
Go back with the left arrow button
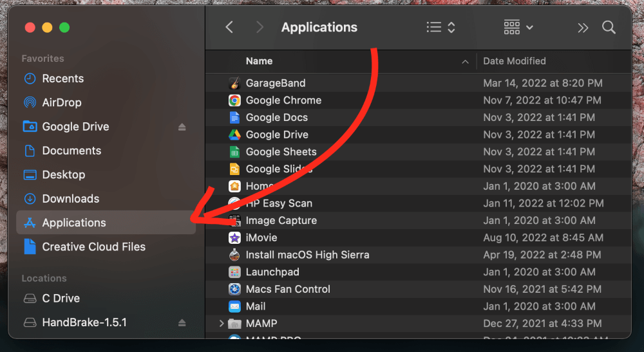[x=229, y=28]
